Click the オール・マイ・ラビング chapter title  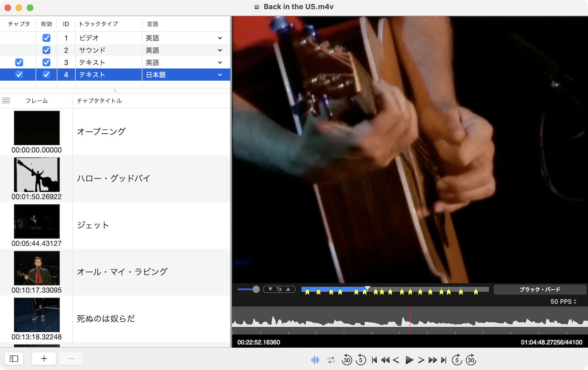click(122, 272)
